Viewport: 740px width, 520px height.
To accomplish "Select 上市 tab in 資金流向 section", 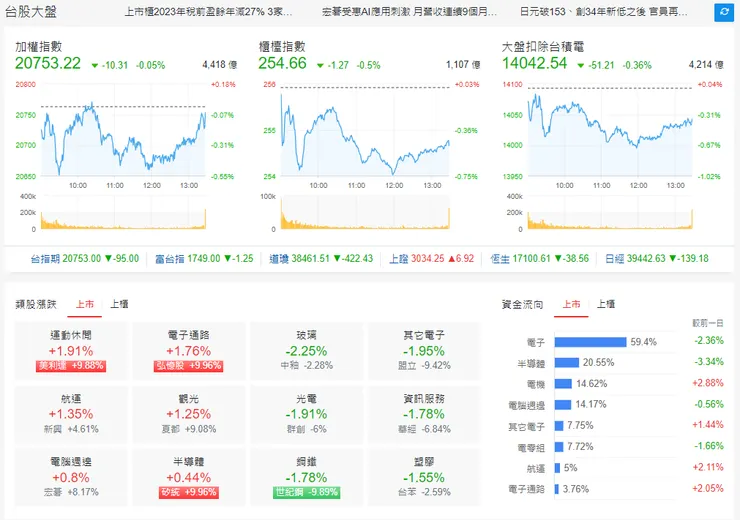I will (571, 304).
